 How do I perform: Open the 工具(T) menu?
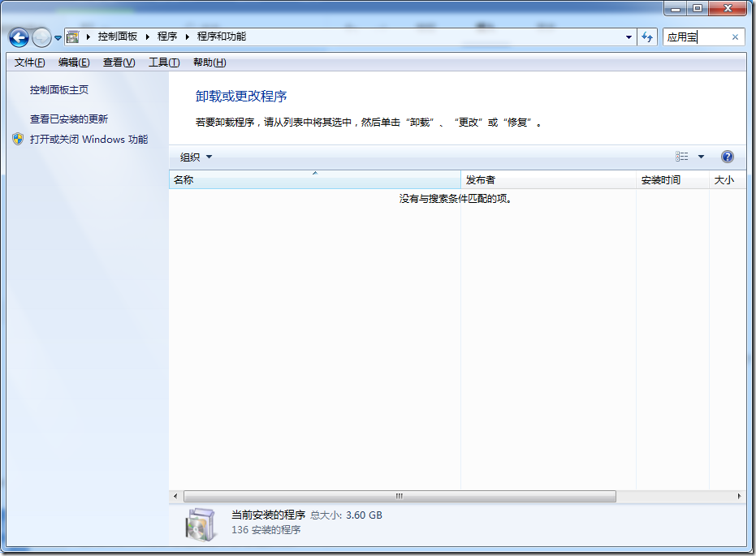click(163, 62)
